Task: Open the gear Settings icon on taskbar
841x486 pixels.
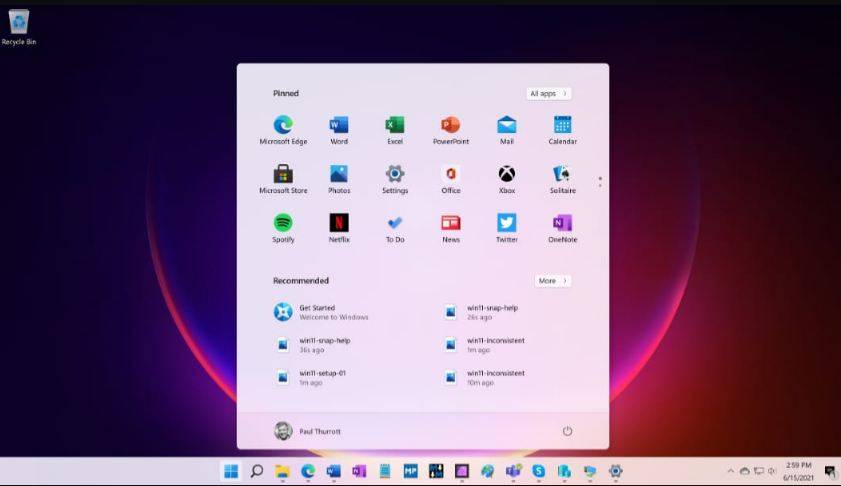Action: click(615, 471)
